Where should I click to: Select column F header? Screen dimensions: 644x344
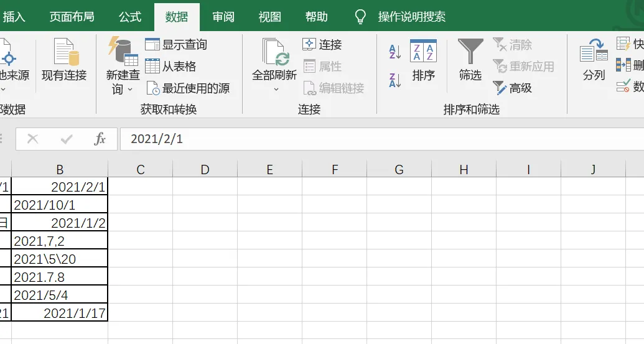coord(335,169)
